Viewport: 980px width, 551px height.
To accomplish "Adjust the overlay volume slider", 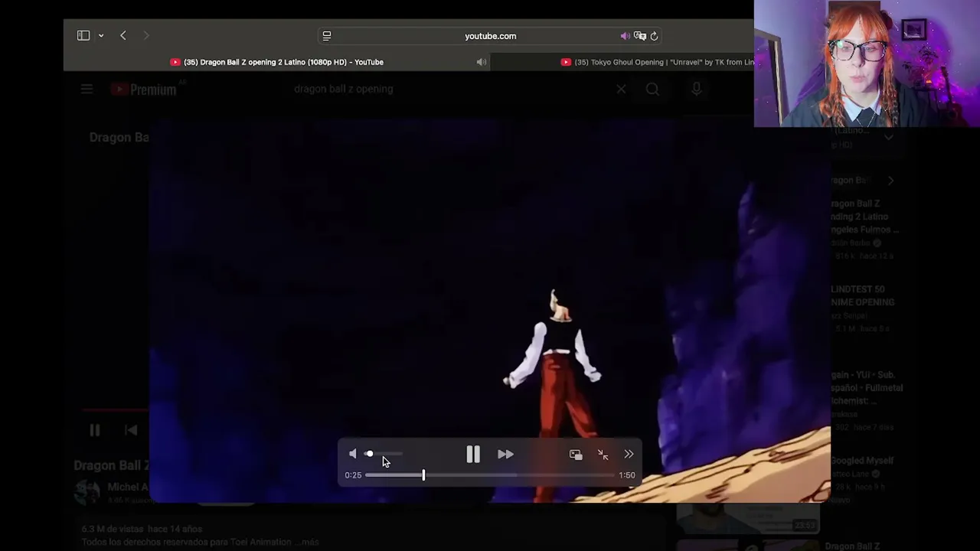I will (x=383, y=454).
